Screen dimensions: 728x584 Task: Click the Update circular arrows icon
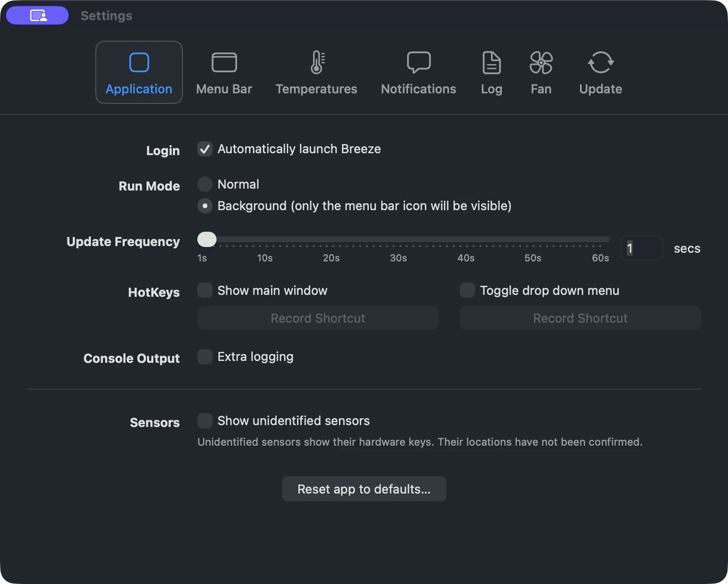601,62
